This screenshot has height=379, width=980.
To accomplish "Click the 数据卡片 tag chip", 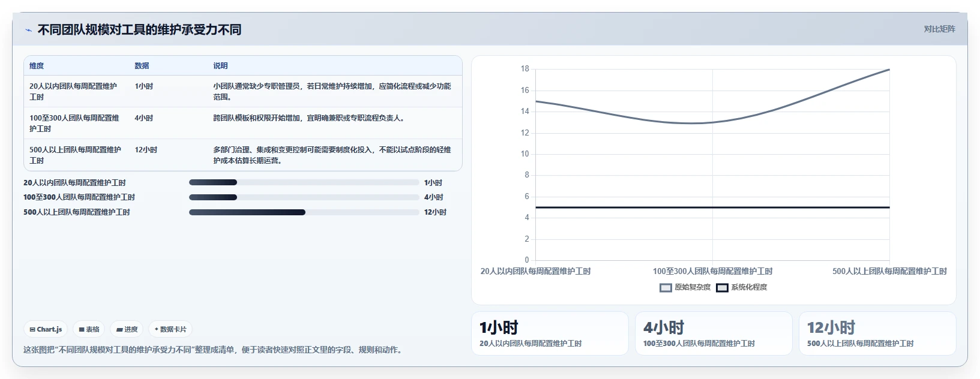I will click(170, 329).
